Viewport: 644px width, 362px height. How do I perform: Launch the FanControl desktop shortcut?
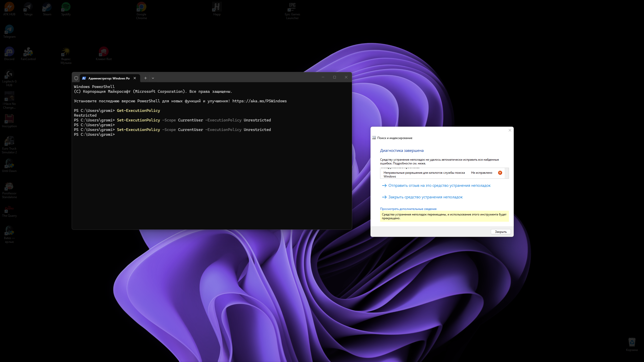pyautogui.click(x=28, y=54)
